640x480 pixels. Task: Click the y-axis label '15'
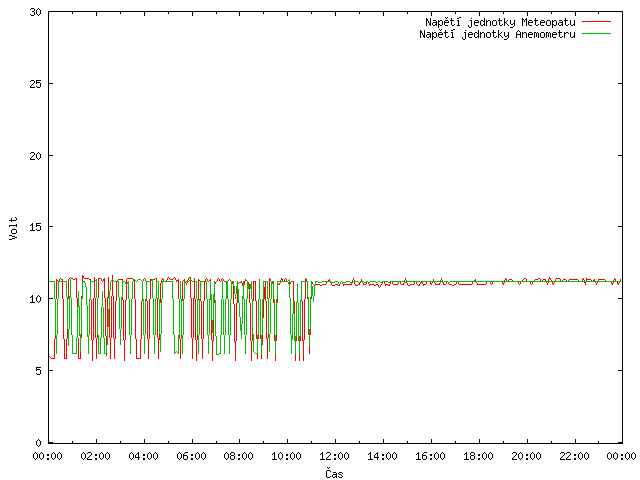tap(36, 227)
